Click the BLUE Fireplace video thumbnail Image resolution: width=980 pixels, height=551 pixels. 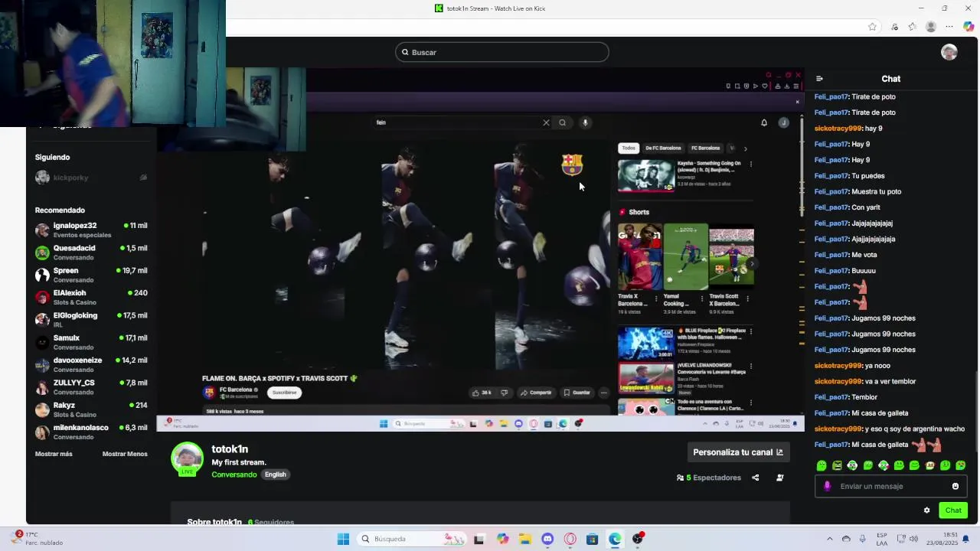click(646, 343)
